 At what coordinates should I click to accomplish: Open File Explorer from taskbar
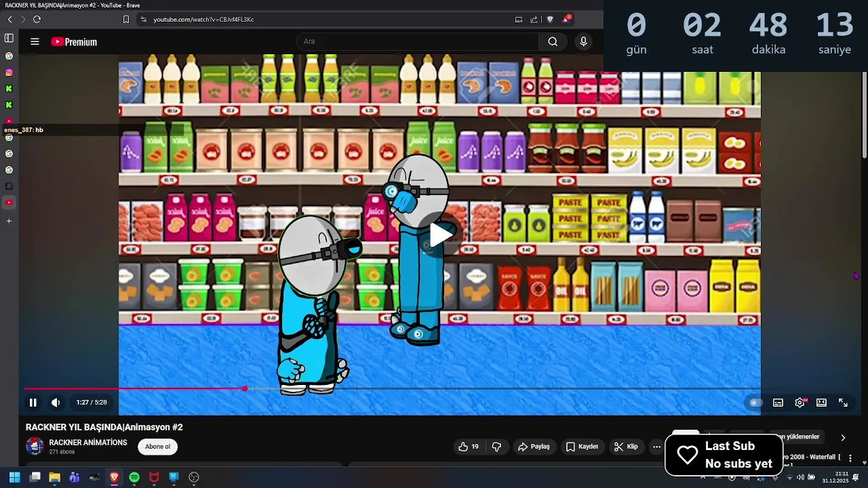click(54, 477)
